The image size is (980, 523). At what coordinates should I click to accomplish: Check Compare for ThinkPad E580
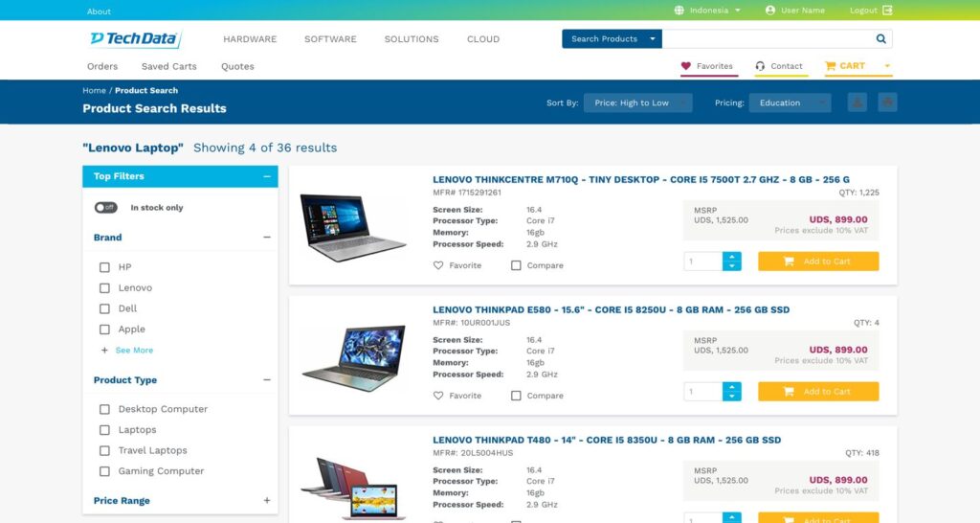pos(516,396)
